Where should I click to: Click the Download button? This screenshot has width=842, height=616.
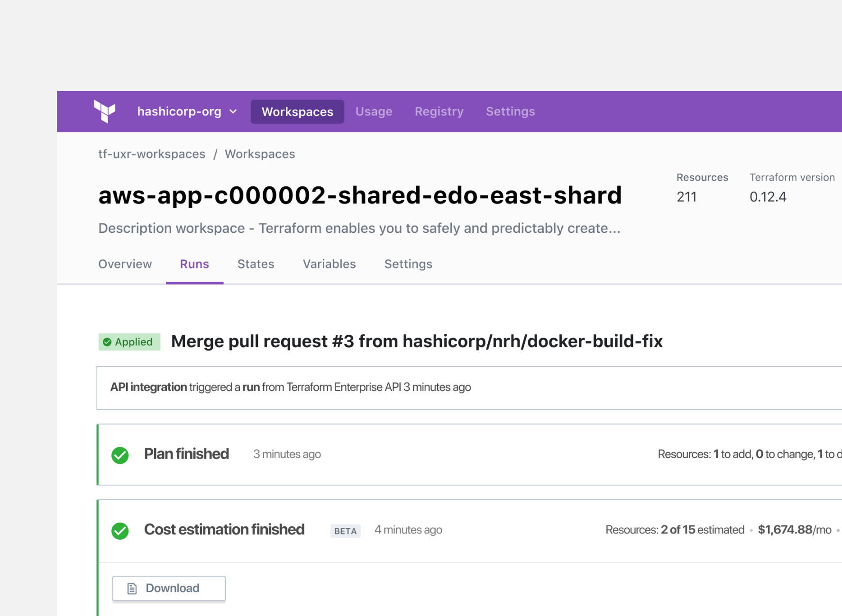tap(169, 588)
